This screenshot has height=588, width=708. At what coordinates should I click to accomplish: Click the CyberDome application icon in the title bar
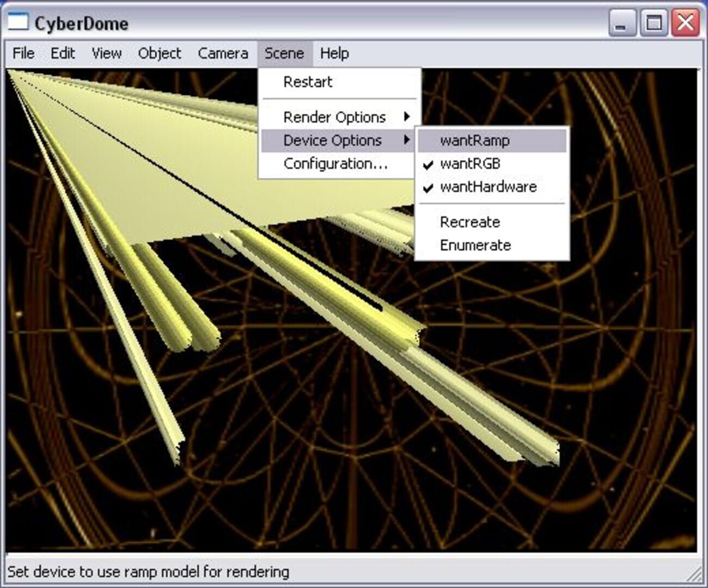click(18, 21)
